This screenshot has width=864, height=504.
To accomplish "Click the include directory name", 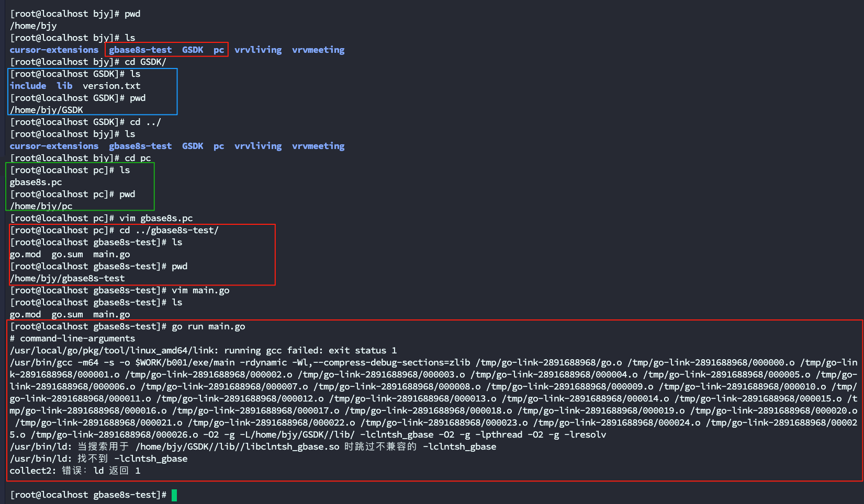I will [x=28, y=86].
